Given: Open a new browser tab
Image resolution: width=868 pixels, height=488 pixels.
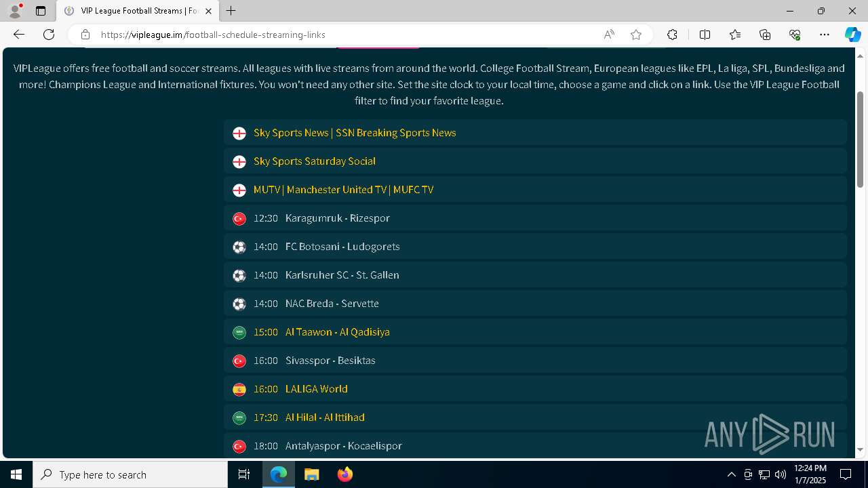Looking at the screenshot, I should point(231,11).
